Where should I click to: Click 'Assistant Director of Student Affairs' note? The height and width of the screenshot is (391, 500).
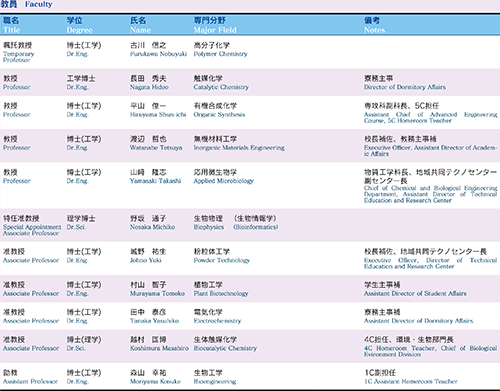[415, 293]
